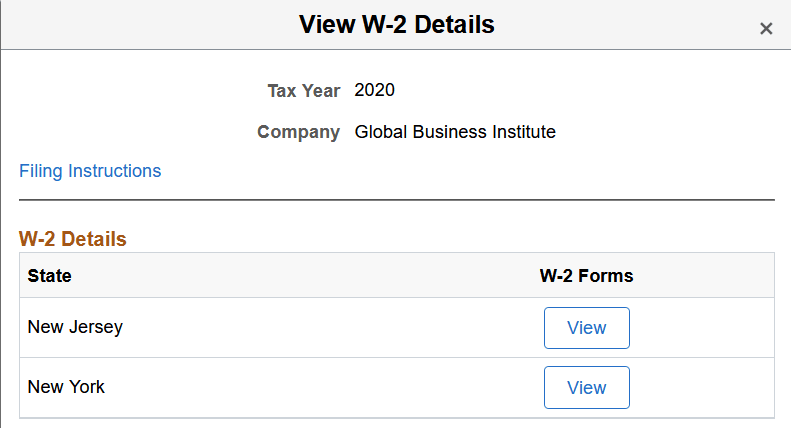
Task: View the New York W-2 form
Action: tap(587, 388)
